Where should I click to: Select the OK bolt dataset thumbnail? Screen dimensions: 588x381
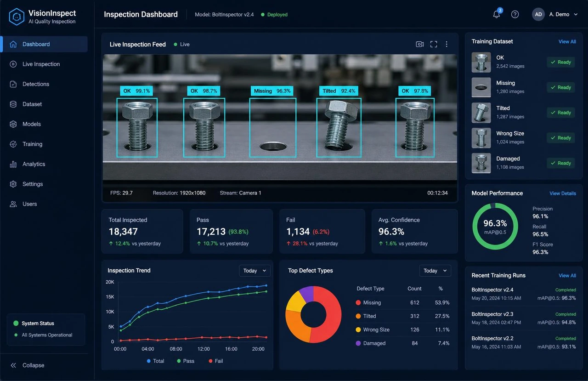click(x=481, y=63)
